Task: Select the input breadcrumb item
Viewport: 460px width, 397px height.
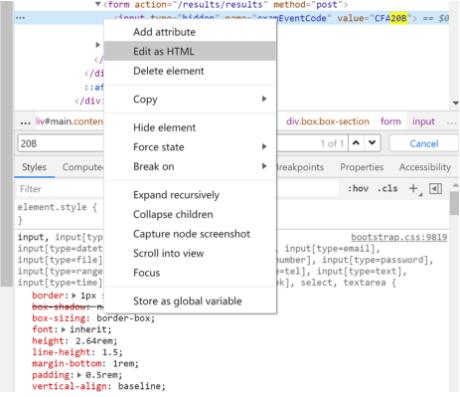Action: [423, 121]
